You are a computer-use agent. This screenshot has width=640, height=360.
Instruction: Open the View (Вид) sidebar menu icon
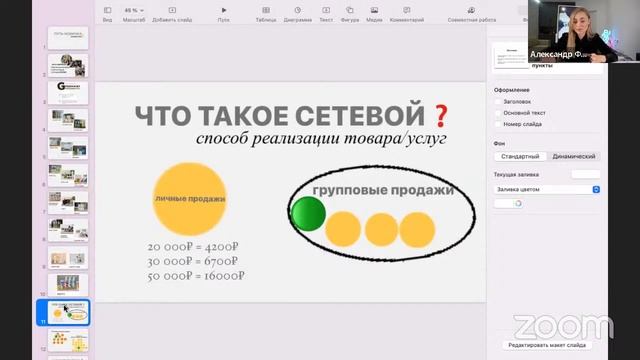(x=107, y=10)
